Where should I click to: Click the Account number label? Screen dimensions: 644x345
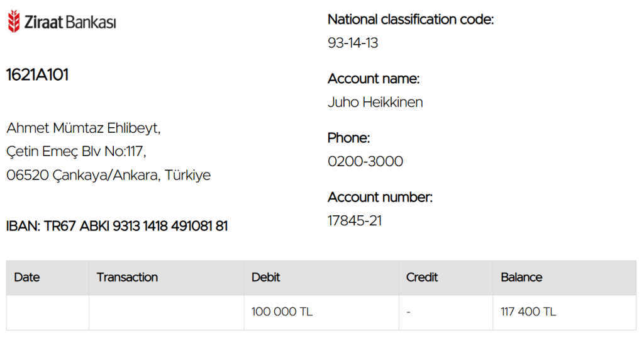(380, 198)
